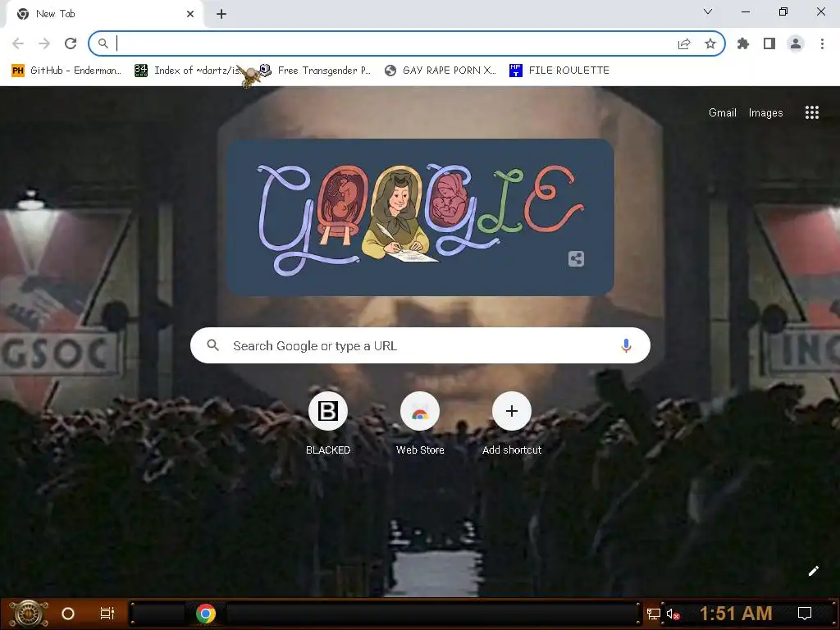Bookmark this tab with star icon

click(710, 44)
